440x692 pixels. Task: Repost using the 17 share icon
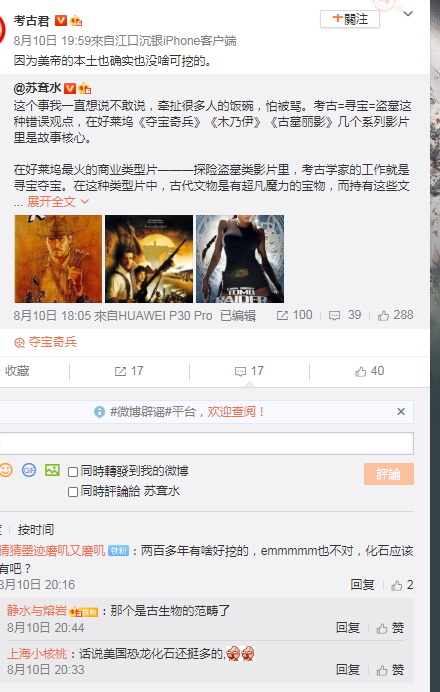point(129,371)
